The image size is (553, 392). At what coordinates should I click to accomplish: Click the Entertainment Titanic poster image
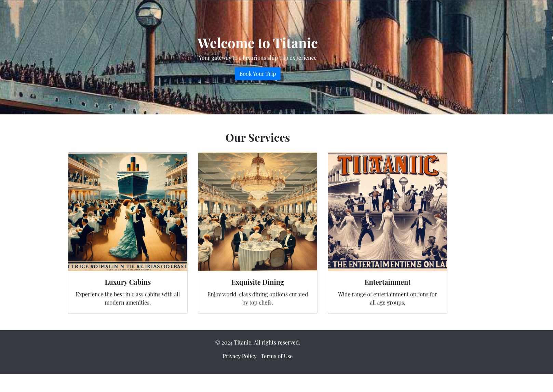(x=388, y=212)
